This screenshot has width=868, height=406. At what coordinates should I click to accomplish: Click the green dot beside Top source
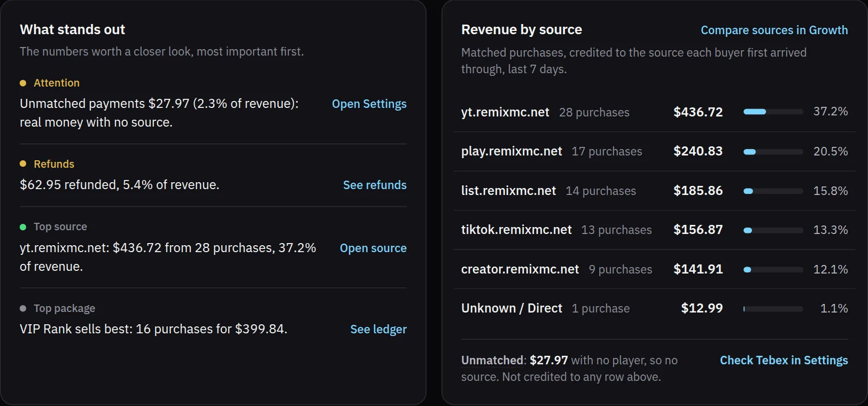point(23,227)
